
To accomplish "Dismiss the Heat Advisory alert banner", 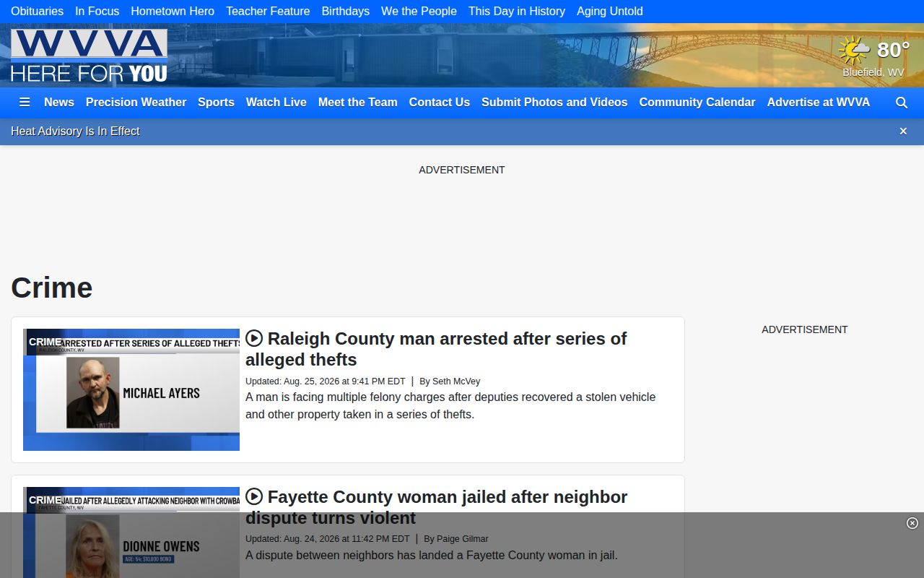I will point(903,131).
